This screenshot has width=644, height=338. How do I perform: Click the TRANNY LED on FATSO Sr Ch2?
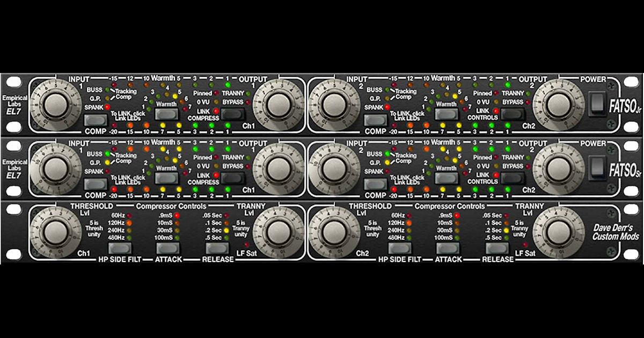pyautogui.click(x=528, y=158)
